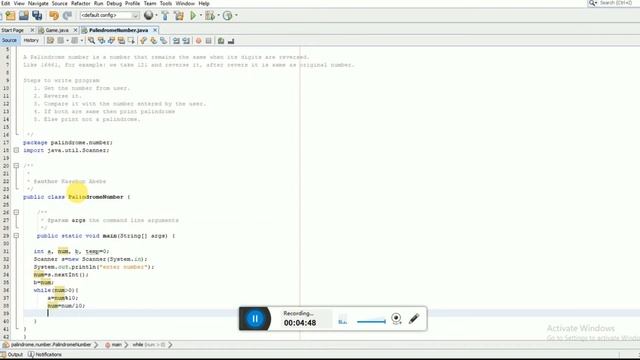Click Toggle Rectangular Selection icon

point(131,40)
